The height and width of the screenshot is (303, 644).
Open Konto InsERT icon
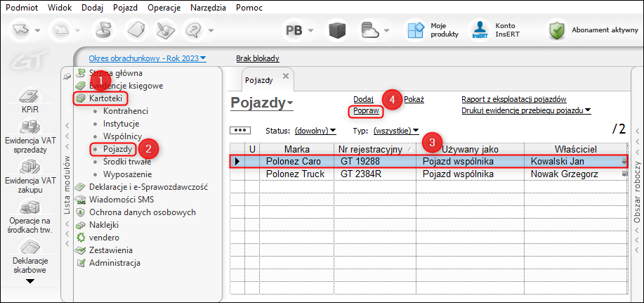(480, 30)
